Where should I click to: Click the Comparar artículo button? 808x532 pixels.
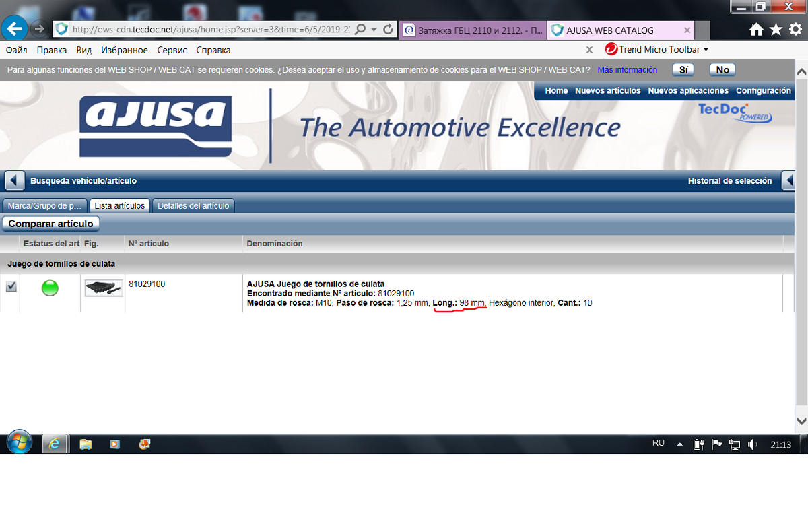click(x=51, y=224)
